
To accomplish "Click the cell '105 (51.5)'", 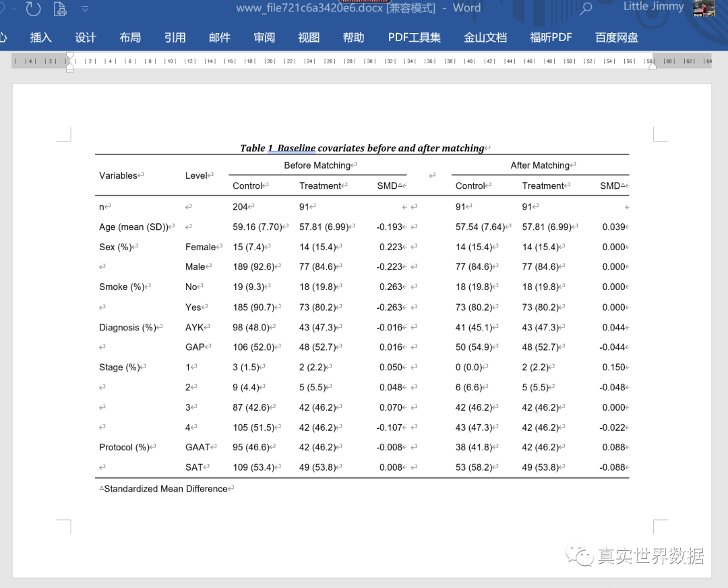I will (253, 428).
